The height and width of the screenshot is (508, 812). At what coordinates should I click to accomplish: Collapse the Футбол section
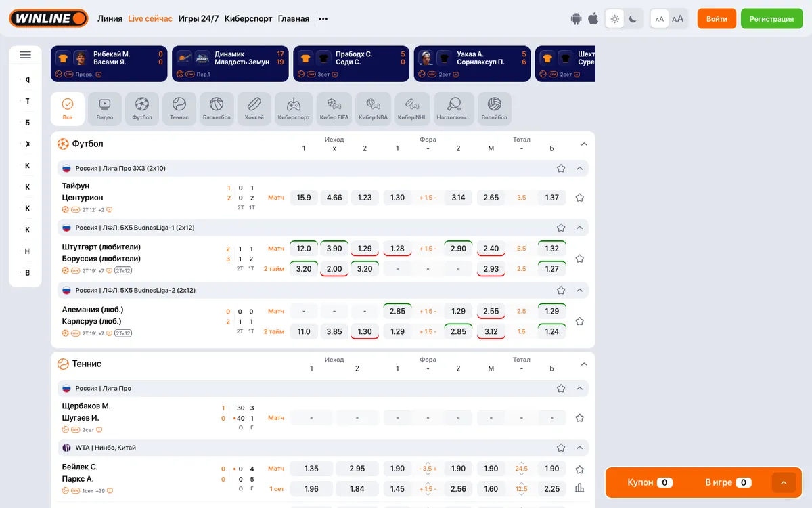(585, 144)
